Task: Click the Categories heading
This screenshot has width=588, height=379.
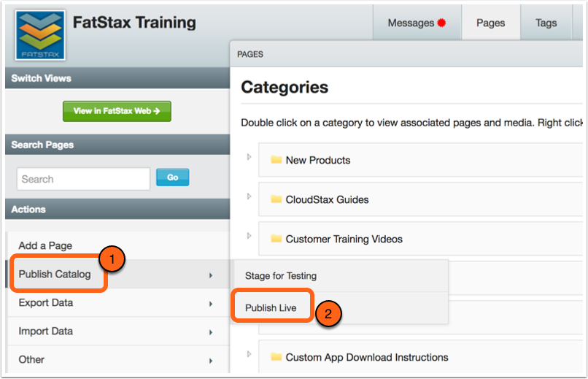Action: (285, 87)
